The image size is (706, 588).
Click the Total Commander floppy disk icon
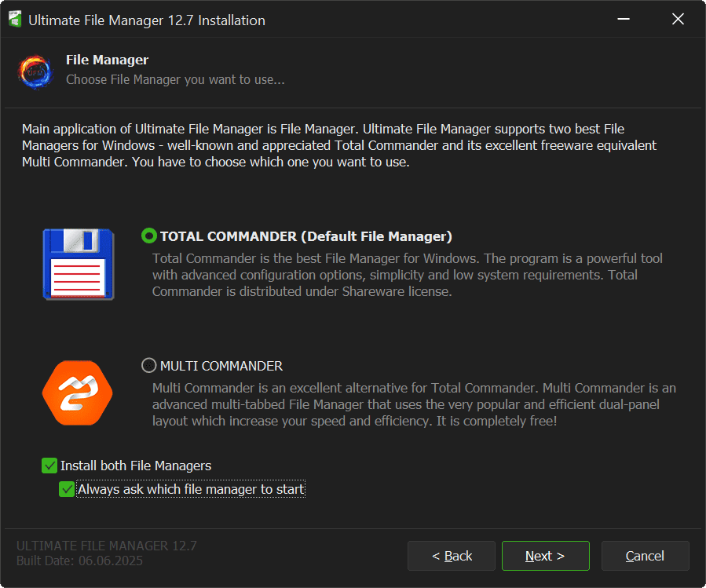(78, 264)
